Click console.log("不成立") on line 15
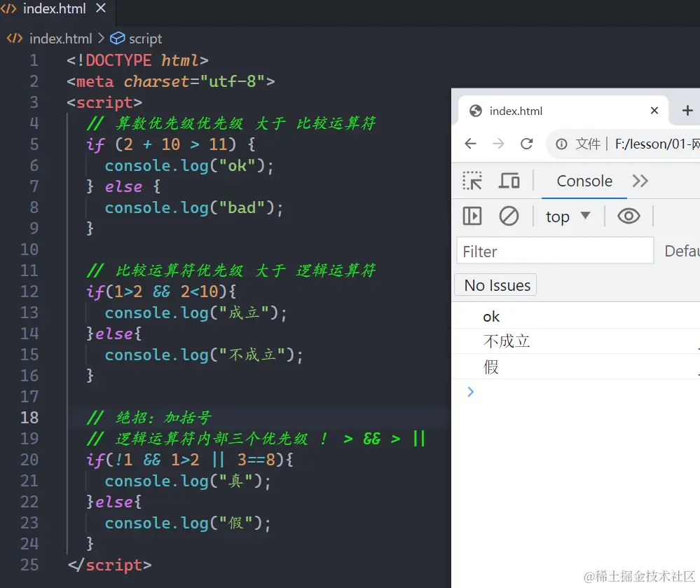 [x=204, y=355]
